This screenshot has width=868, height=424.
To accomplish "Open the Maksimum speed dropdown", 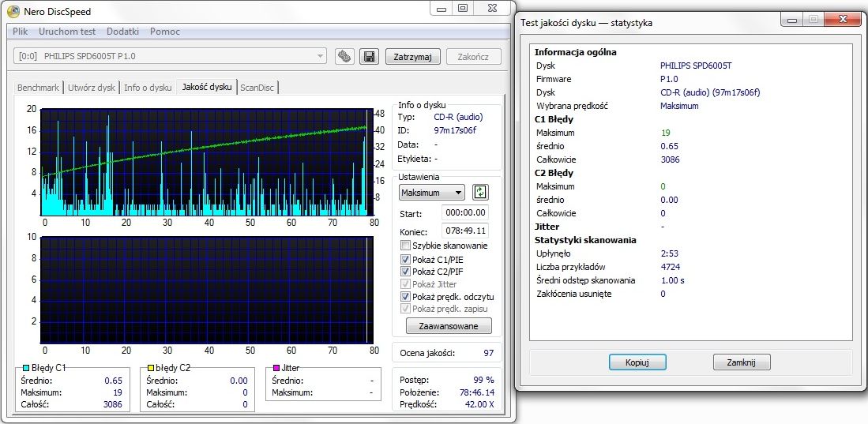I will pyautogui.click(x=432, y=193).
